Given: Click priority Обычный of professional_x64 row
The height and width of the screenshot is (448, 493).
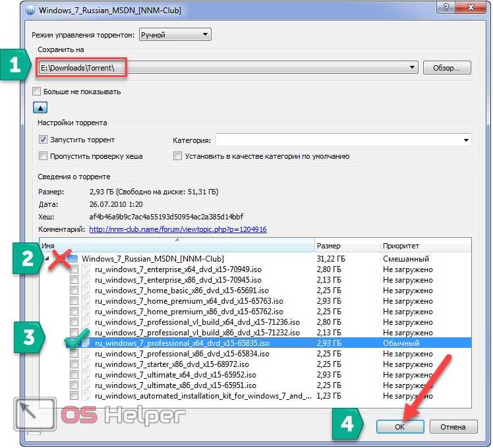Looking at the screenshot, I should pyautogui.click(x=401, y=343).
